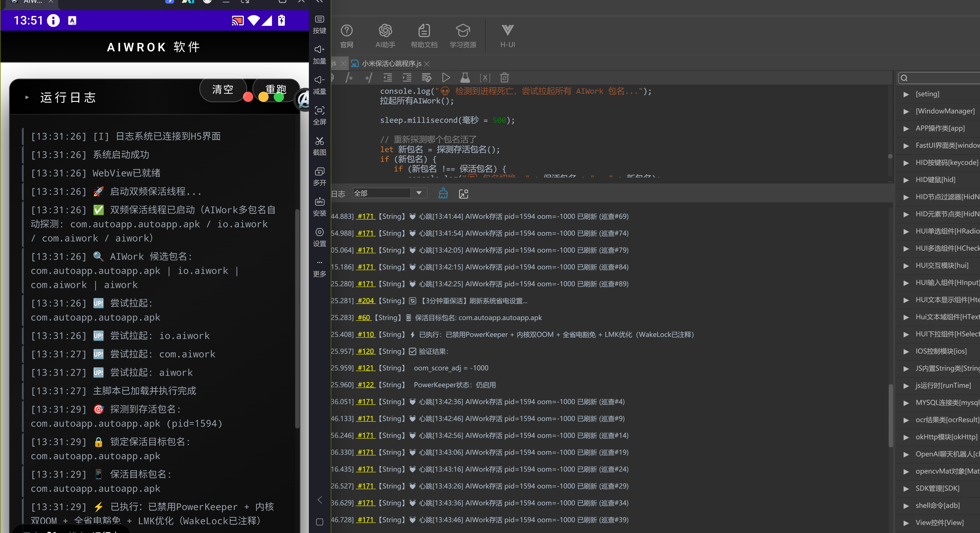Clear the log with the broom icon
This screenshot has width=980, height=533.
[x=443, y=193]
